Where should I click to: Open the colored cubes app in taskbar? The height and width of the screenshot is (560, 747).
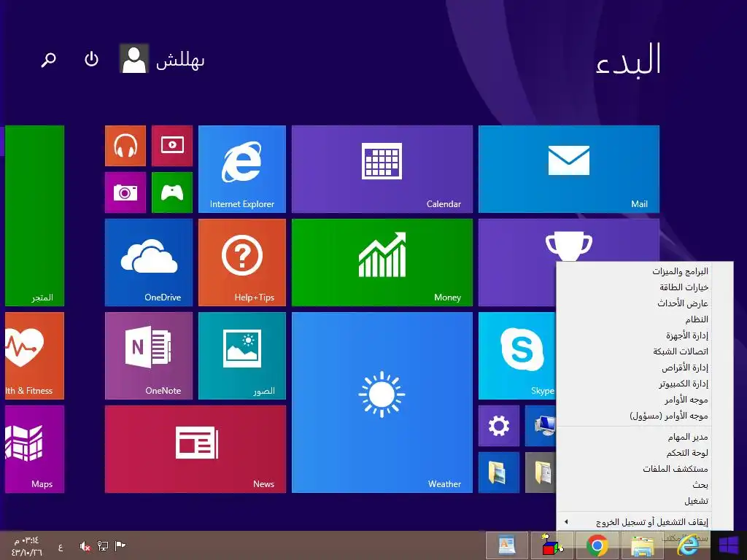552,545
